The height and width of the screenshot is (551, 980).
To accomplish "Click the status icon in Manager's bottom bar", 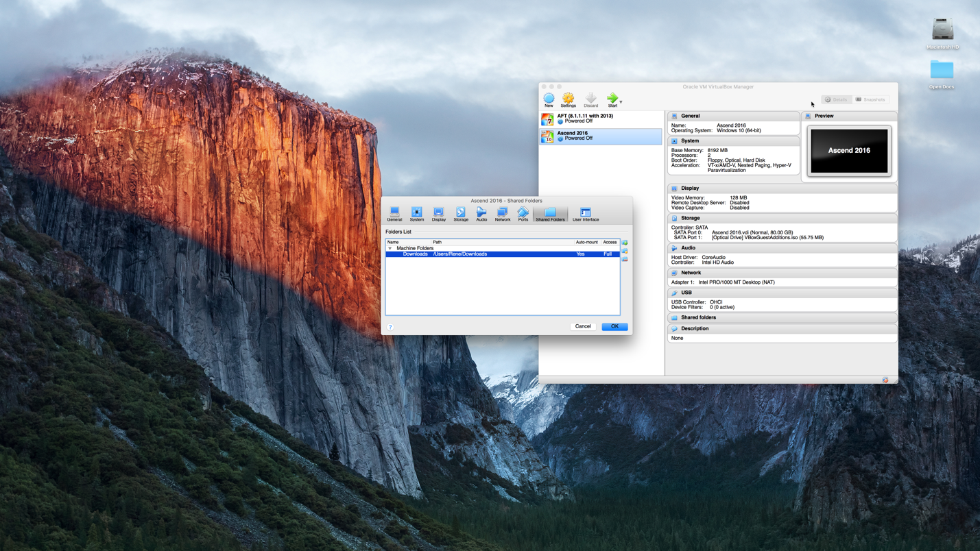I will pyautogui.click(x=885, y=380).
